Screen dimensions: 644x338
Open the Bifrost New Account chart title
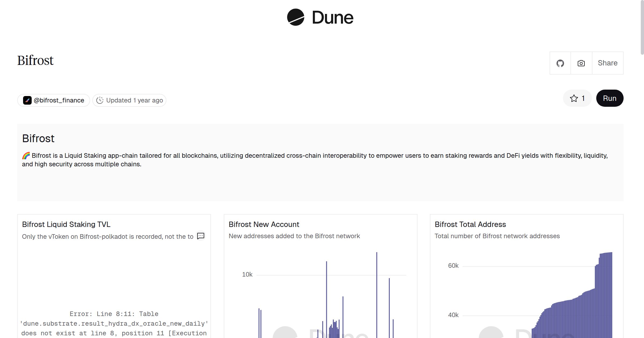(x=264, y=224)
